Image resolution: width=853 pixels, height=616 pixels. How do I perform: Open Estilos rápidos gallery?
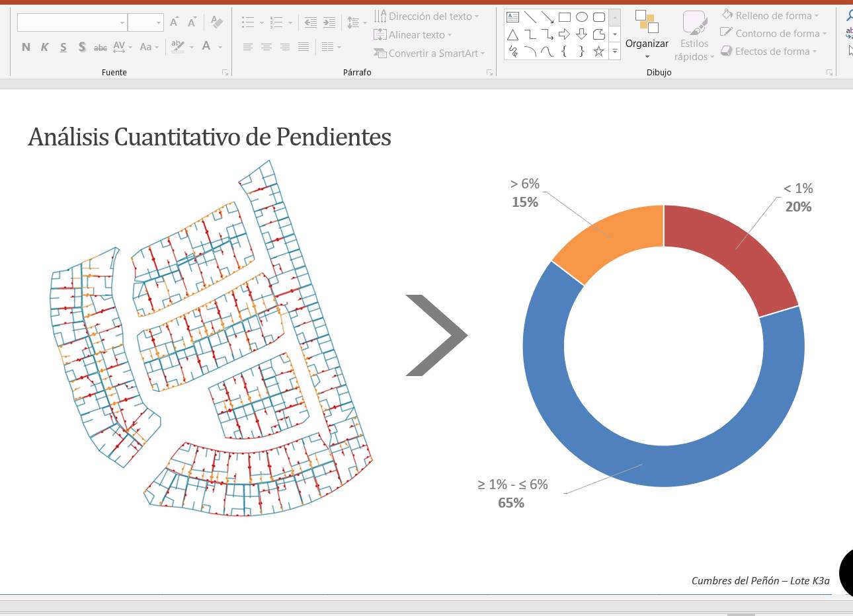coord(694,36)
